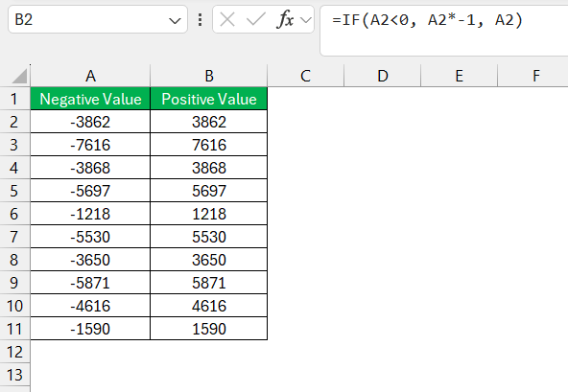Viewport: 568px width, 392px height.
Task: Select cell containing -5871
Action: (90, 283)
